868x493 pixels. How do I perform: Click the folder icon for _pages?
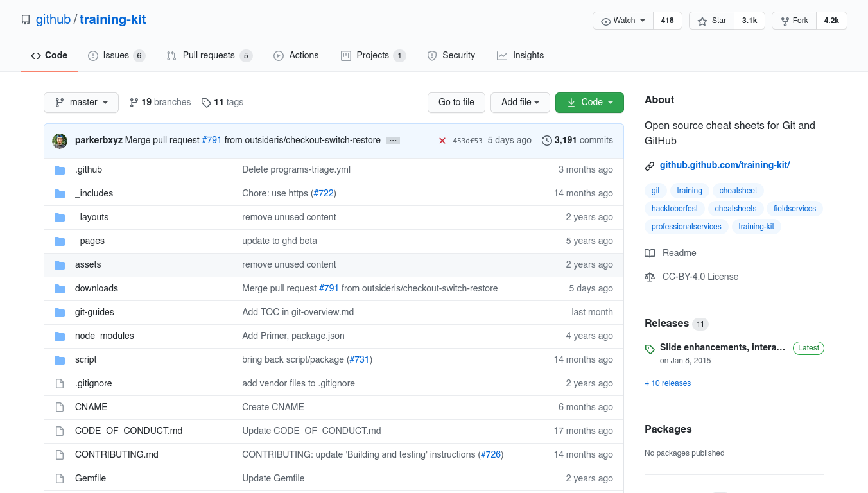coord(60,241)
